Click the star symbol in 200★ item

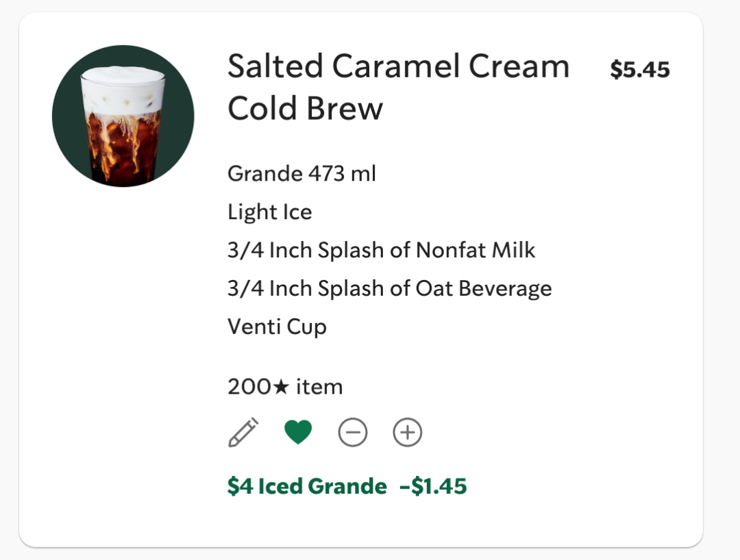pyautogui.click(x=282, y=387)
